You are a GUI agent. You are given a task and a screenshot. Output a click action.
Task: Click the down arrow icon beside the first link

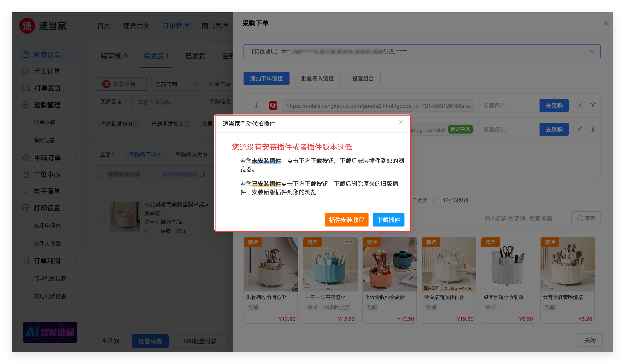click(256, 106)
